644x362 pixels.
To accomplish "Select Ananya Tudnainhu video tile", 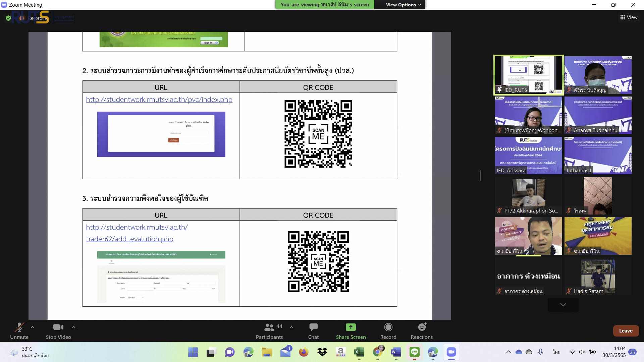I will pyautogui.click(x=598, y=115).
